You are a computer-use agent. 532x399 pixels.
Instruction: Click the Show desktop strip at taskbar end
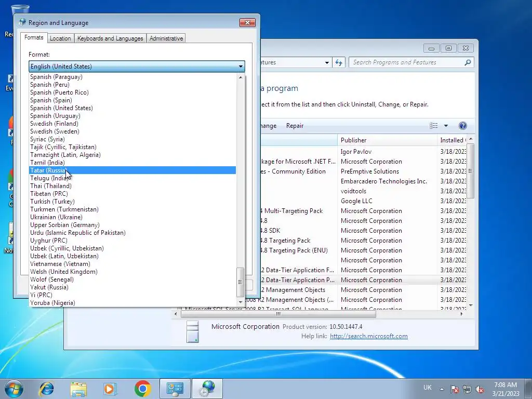(x=529, y=389)
